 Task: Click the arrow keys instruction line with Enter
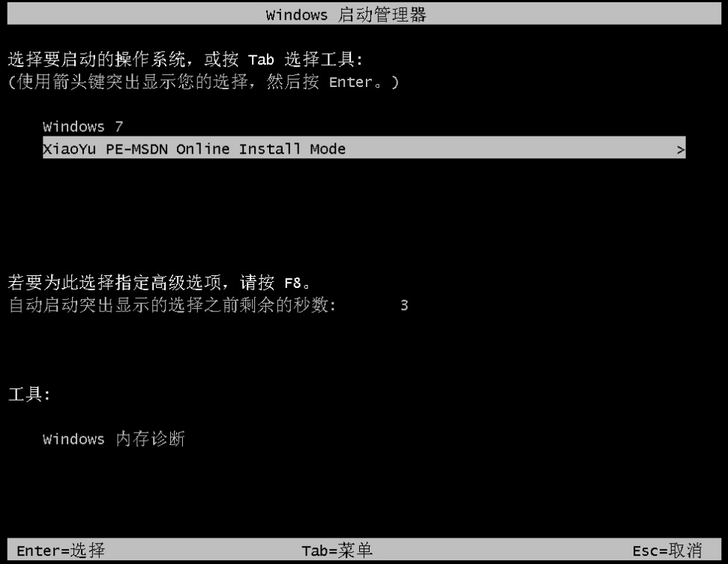click(x=203, y=82)
